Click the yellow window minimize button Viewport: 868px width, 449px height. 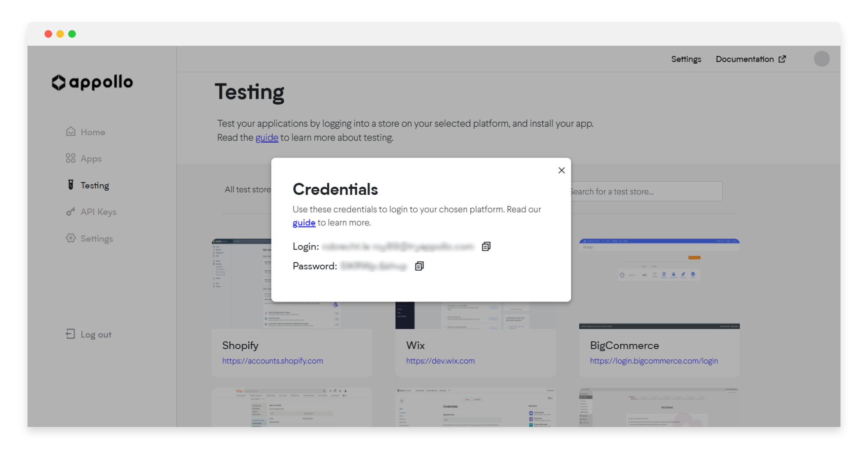(60, 34)
